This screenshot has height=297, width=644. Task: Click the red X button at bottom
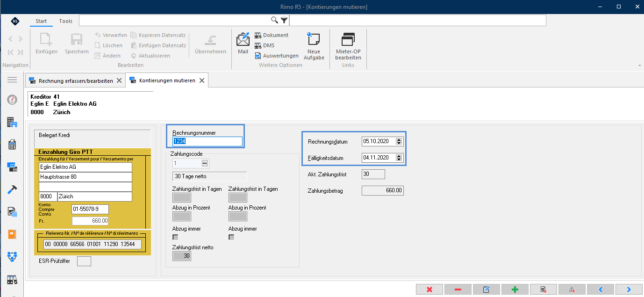tap(429, 290)
